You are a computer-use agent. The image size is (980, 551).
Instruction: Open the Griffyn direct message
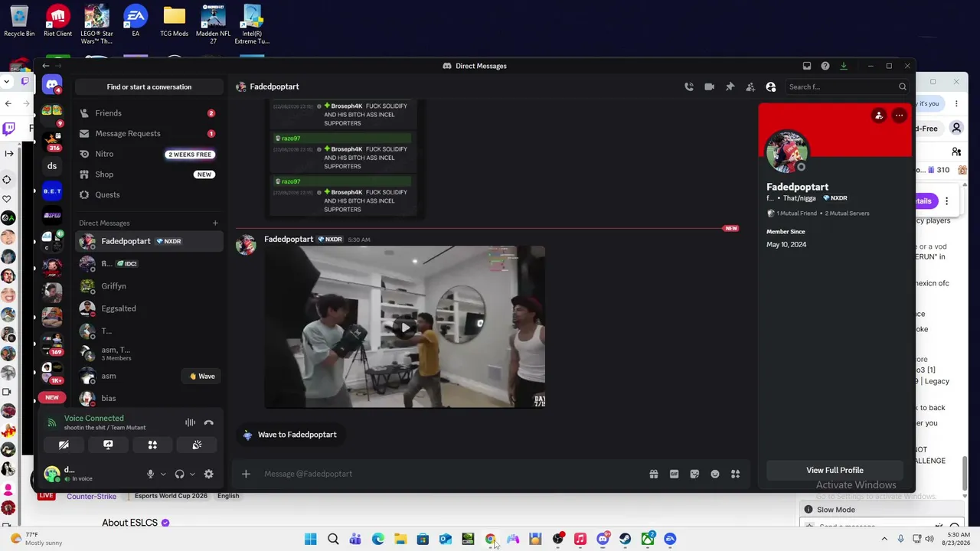(149, 286)
